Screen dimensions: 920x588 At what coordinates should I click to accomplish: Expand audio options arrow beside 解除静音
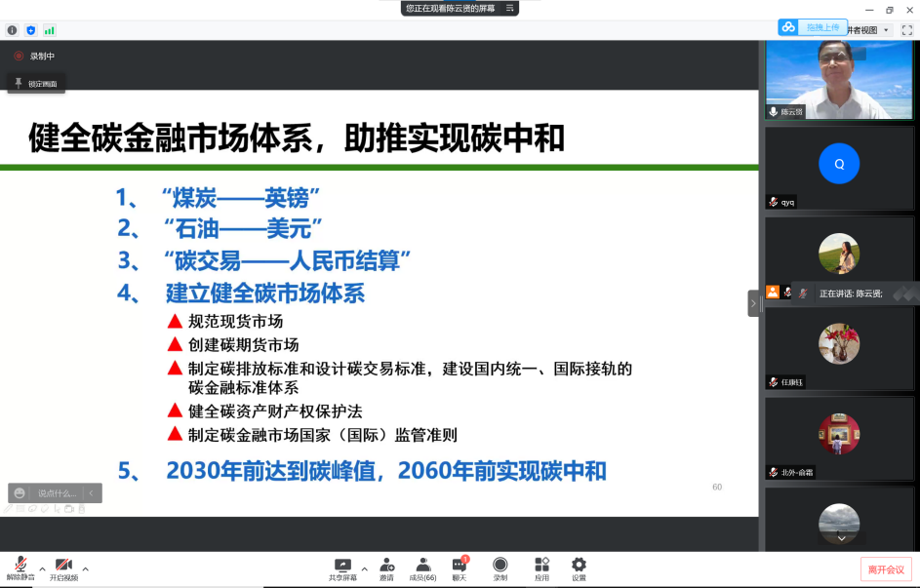point(42,568)
